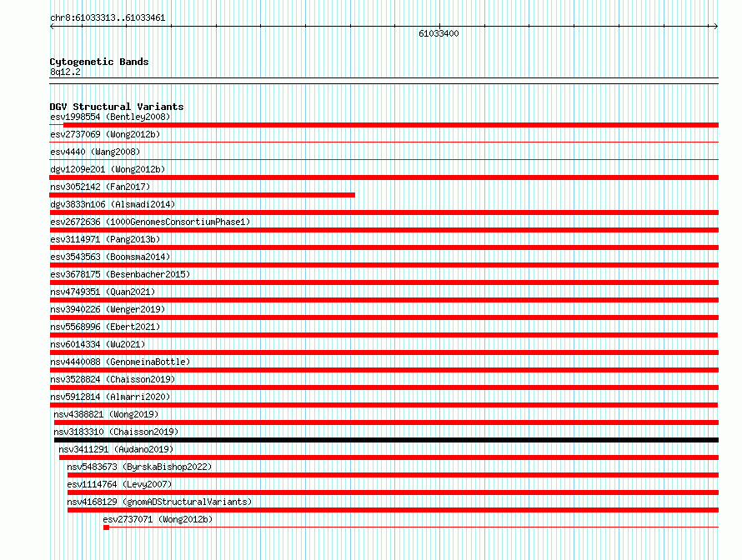Click the Cytogenetic Bands track title

[x=99, y=62]
